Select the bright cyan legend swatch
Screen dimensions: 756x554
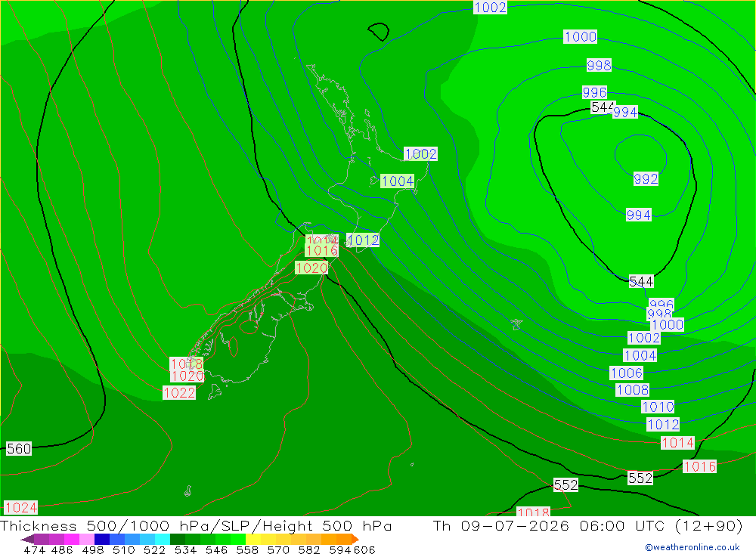163,539
